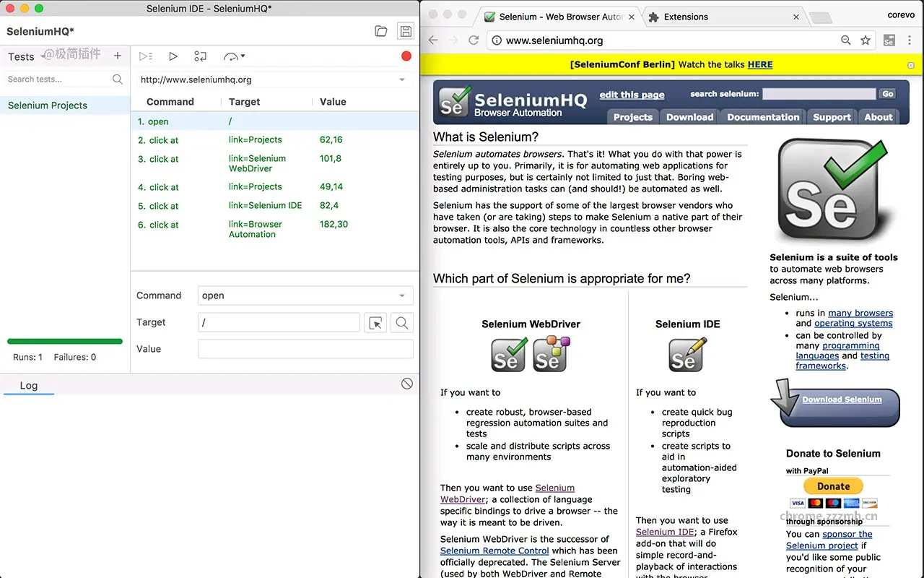Open target search with the magnifier icon

click(401, 322)
